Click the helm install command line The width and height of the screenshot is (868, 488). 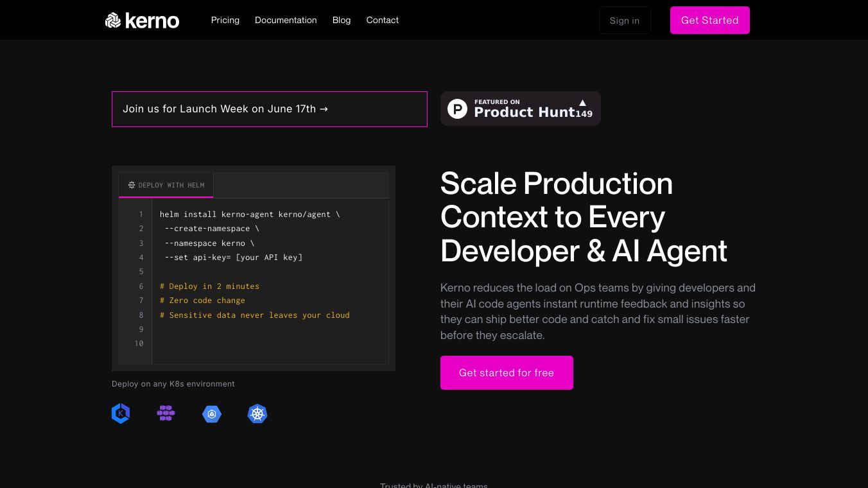250,214
